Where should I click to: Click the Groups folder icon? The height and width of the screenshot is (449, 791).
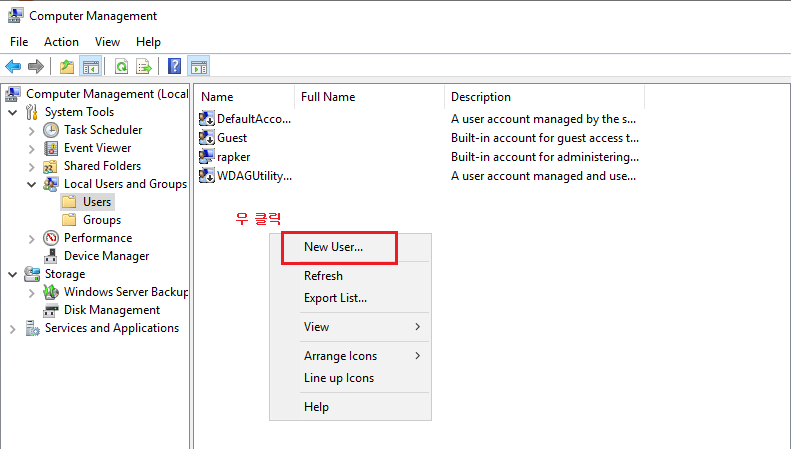(x=69, y=220)
